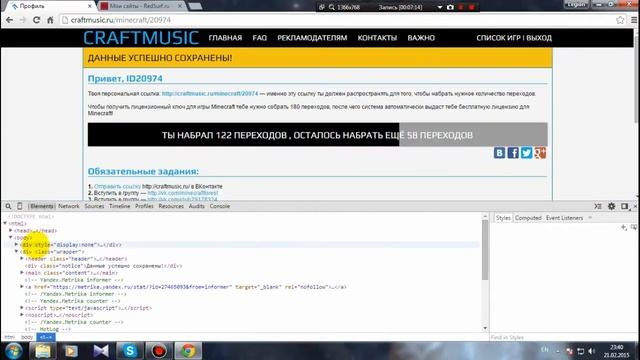Viewport: 640px width, 360px height.
Task: Select the Profiles DevTools tab
Action: click(144, 206)
